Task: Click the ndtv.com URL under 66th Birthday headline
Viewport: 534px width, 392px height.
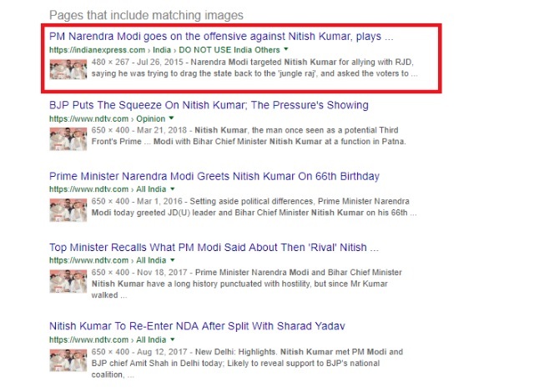Action: (108, 189)
